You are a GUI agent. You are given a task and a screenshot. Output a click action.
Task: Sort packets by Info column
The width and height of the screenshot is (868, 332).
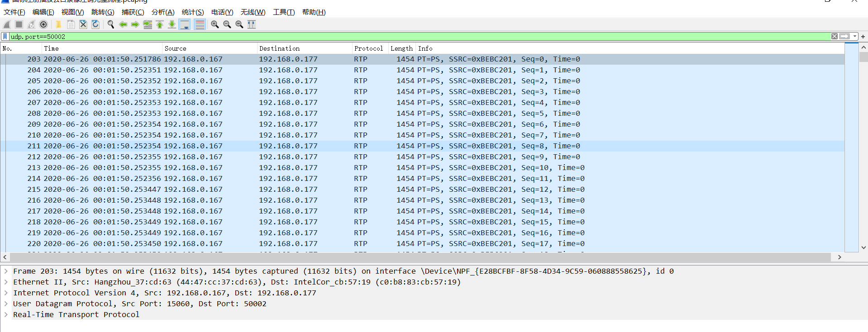[x=630, y=48]
